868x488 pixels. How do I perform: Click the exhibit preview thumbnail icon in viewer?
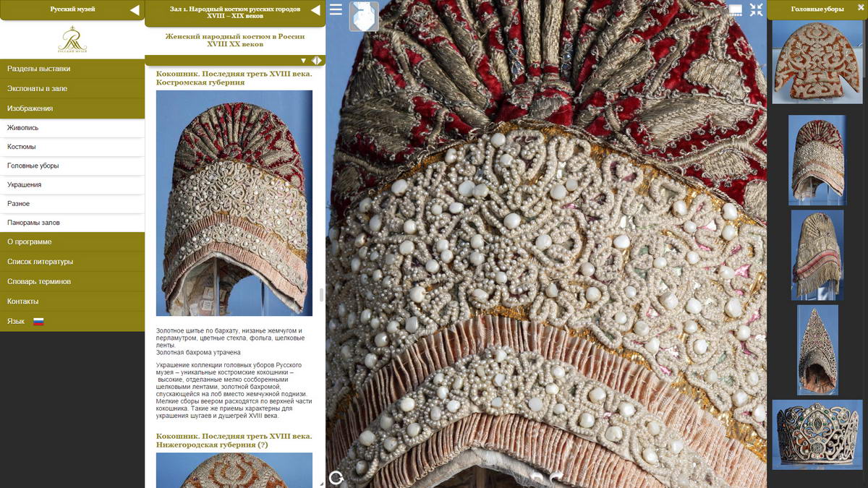coord(364,17)
